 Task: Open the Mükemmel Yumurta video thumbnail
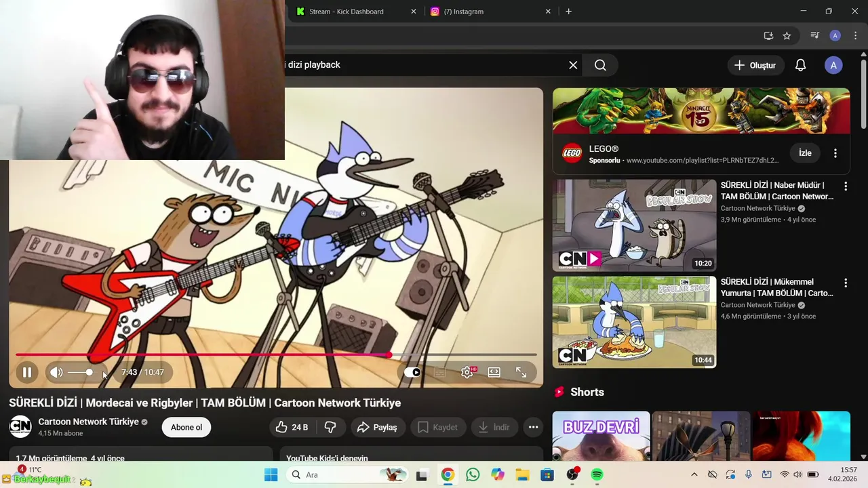(634, 322)
